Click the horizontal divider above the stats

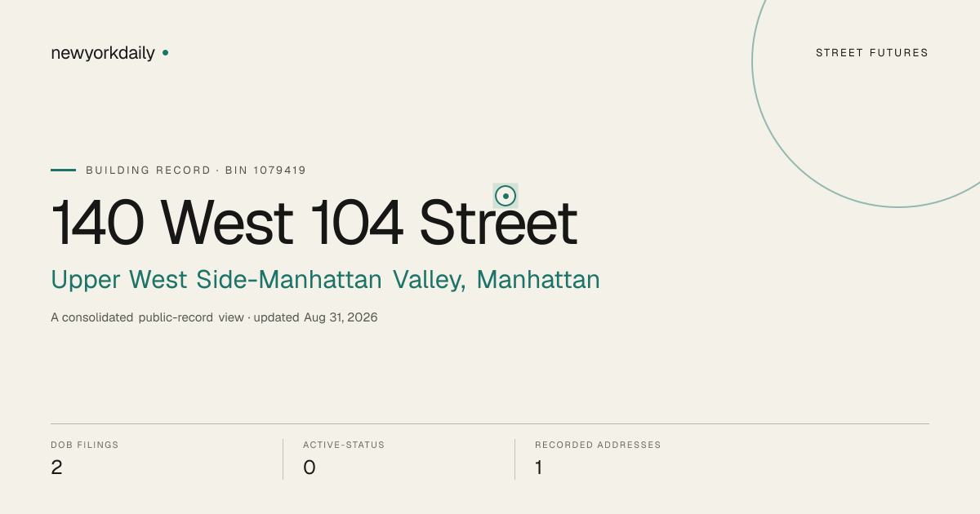(490, 423)
